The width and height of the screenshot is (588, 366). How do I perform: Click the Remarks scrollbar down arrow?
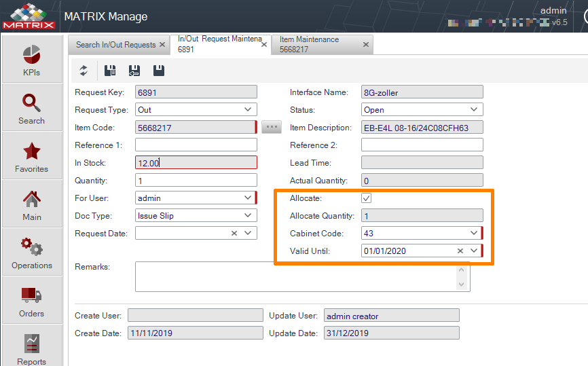[x=461, y=285]
